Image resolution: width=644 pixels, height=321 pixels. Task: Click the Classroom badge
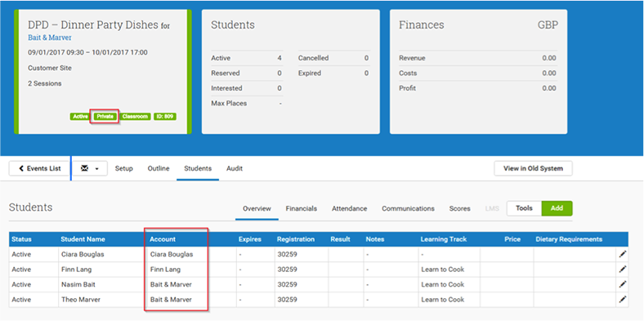point(135,117)
